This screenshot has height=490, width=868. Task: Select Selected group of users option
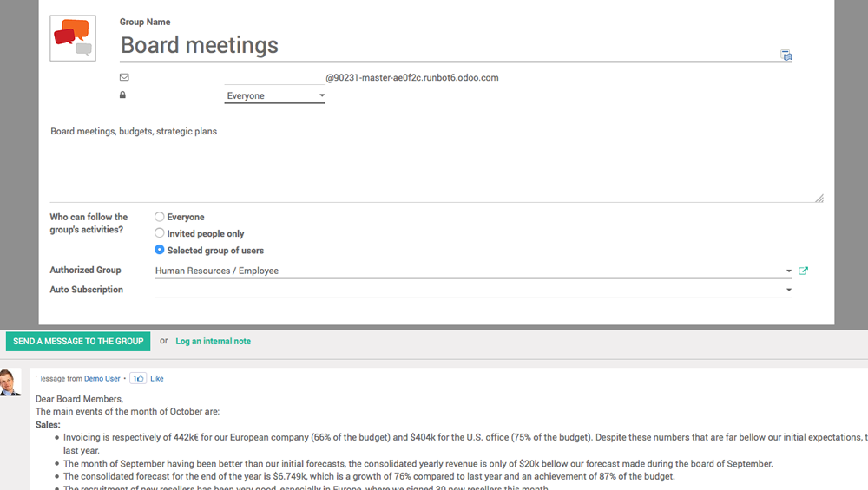tap(160, 250)
